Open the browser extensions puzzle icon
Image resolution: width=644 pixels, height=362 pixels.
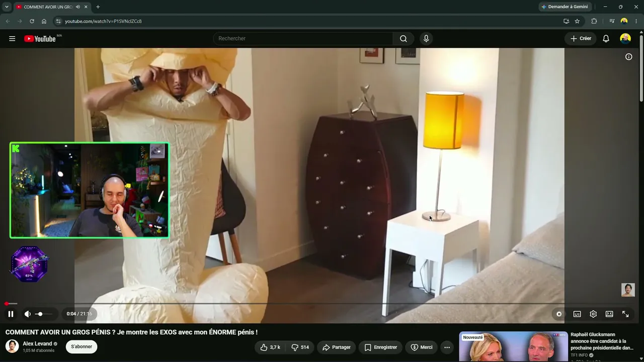coord(594,21)
